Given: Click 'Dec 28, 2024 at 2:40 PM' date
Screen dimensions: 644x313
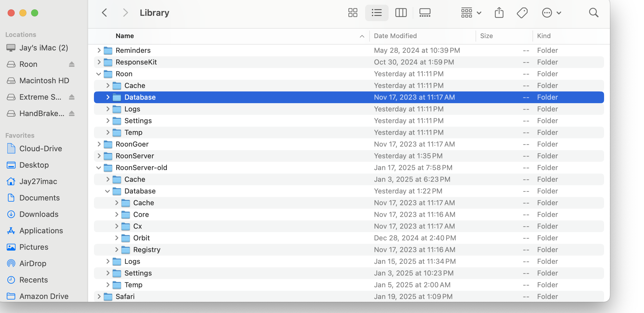Looking at the screenshot, I should (x=415, y=238).
